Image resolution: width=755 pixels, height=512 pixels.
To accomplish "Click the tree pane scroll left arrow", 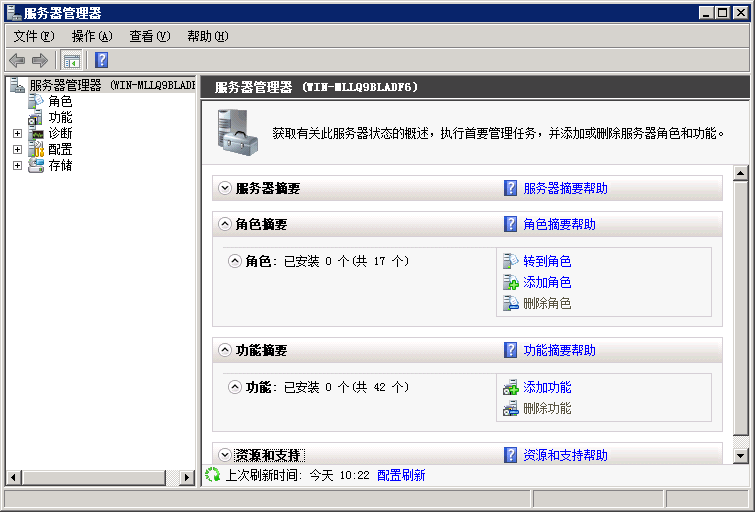I will click(13, 477).
